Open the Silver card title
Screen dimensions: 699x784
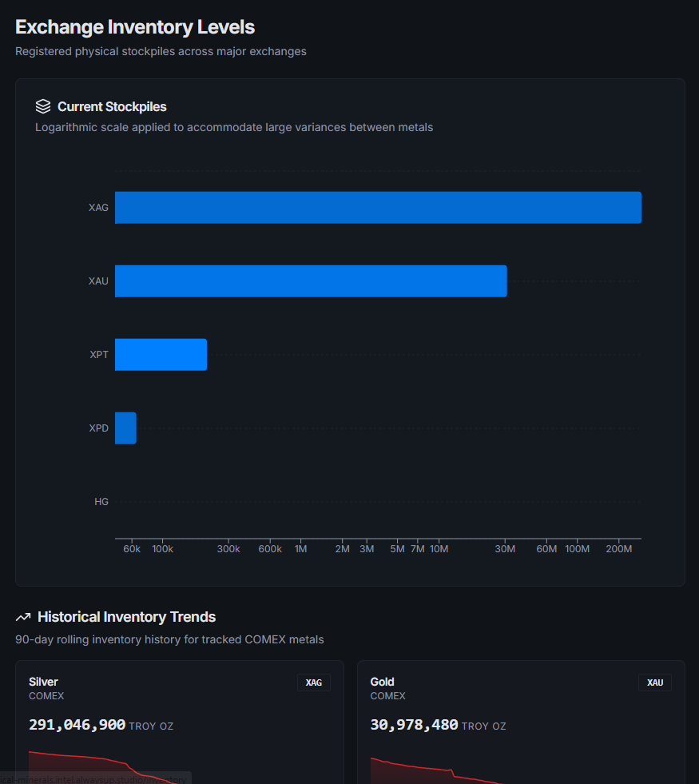43,682
